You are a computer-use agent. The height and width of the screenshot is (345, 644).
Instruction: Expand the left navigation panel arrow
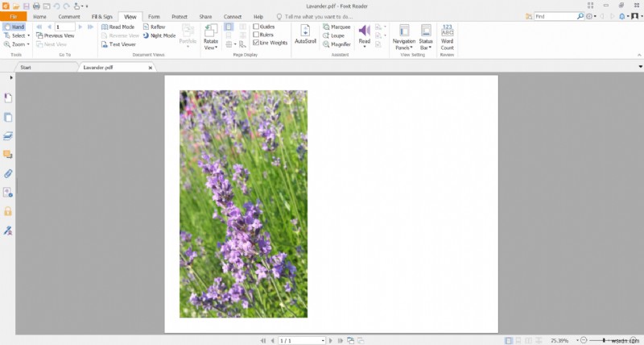(11, 77)
